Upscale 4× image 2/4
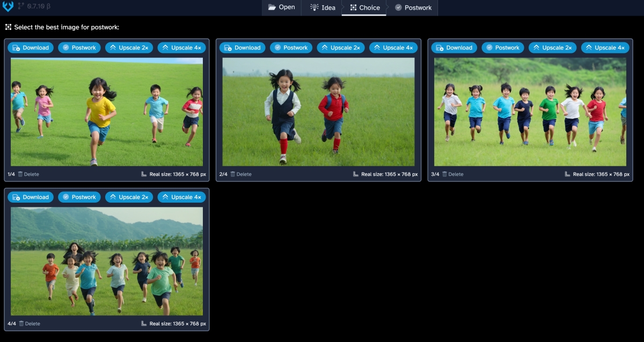644x342 pixels. 393,48
